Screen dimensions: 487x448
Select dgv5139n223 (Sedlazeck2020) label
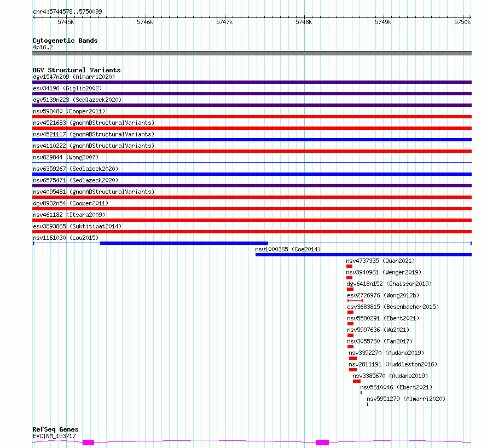(x=77, y=100)
